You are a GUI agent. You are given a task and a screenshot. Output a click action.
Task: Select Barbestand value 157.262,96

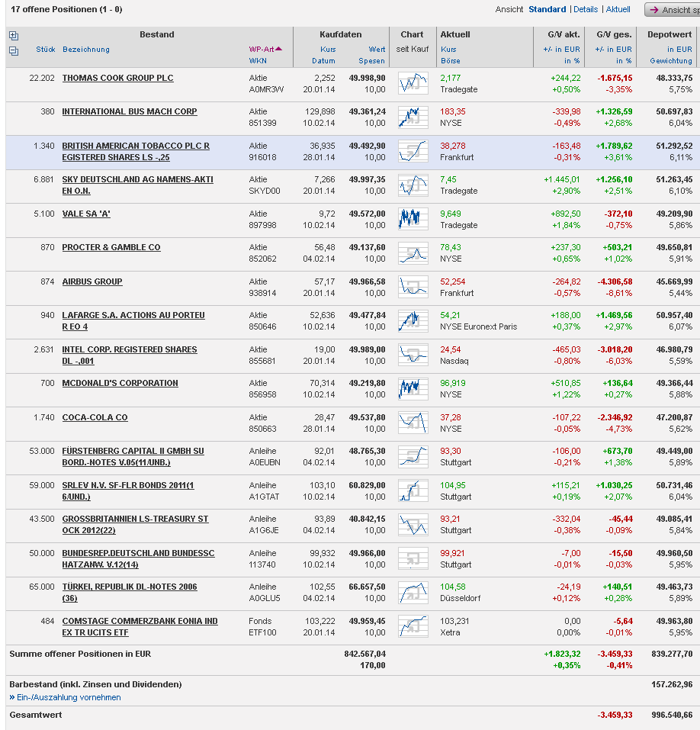coord(672,684)
